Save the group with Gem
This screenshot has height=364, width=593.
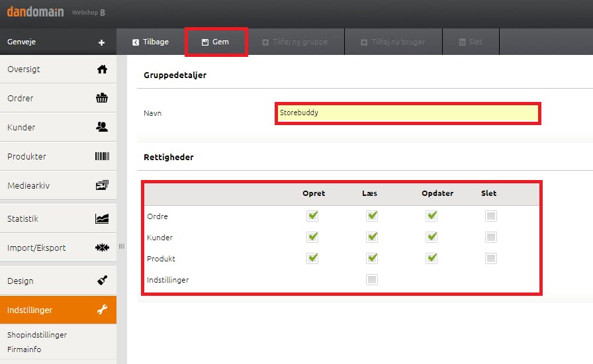[x=216, y=42]
